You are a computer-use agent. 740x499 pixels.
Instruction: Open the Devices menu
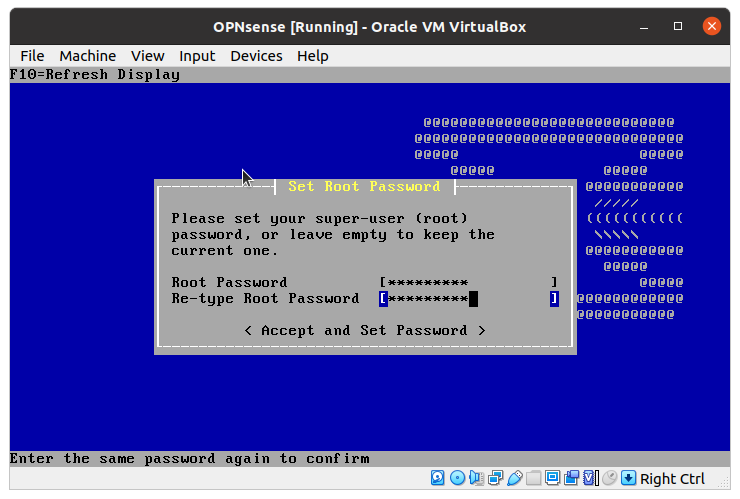coord(256,56)
